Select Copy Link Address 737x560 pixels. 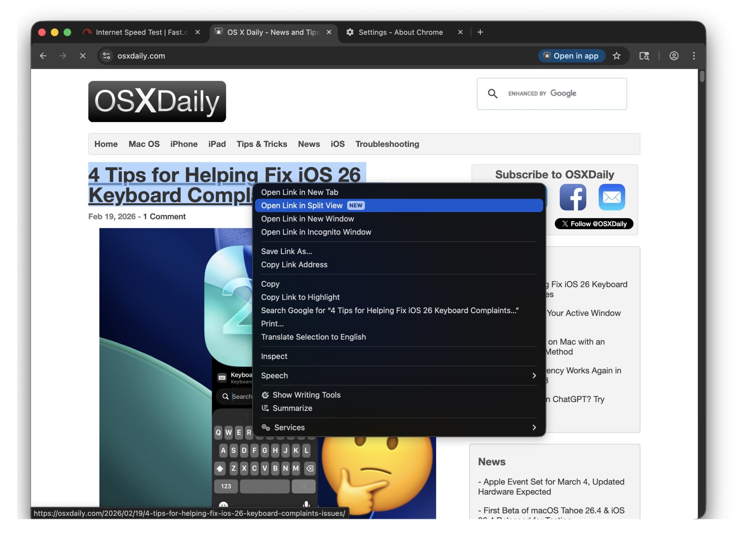pyautogui.click(x=399, y=265)
